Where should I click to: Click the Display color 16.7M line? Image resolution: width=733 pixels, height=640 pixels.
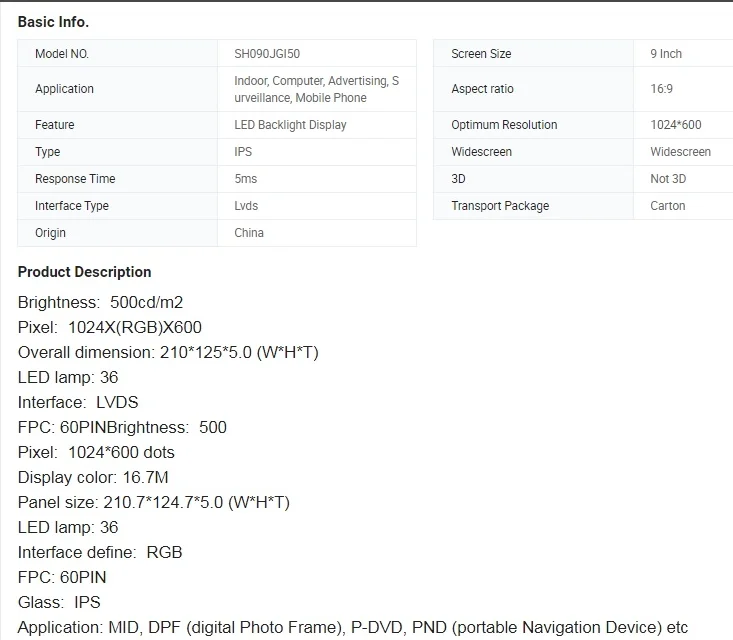tap(93, 477)
